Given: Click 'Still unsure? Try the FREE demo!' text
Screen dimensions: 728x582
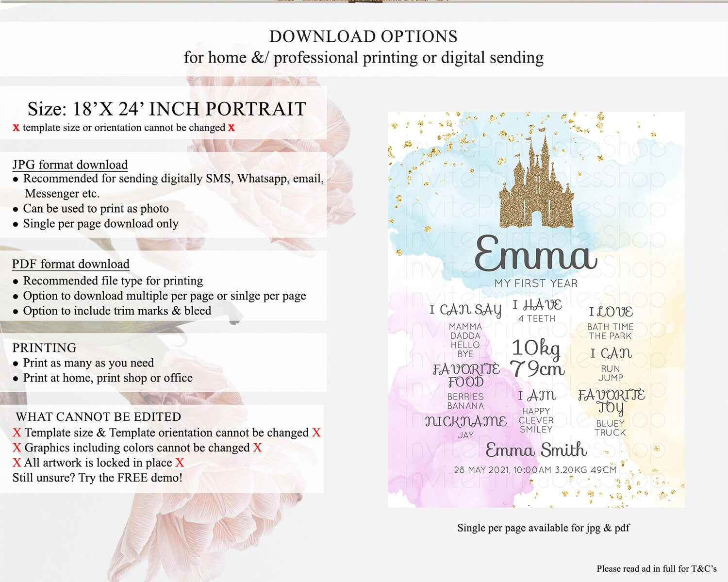Looking at the screenshot, I should pyautogui.click(x=98, y=478).
